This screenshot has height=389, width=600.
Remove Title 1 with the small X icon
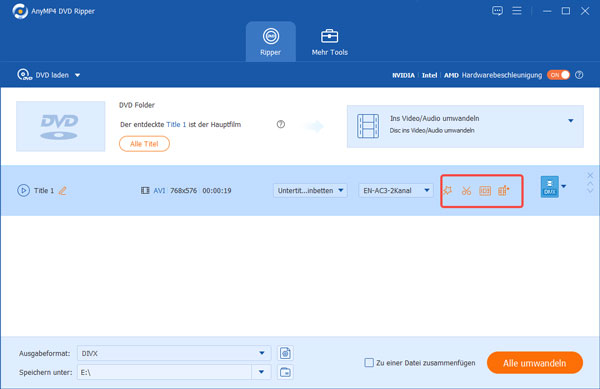[590, 176]
